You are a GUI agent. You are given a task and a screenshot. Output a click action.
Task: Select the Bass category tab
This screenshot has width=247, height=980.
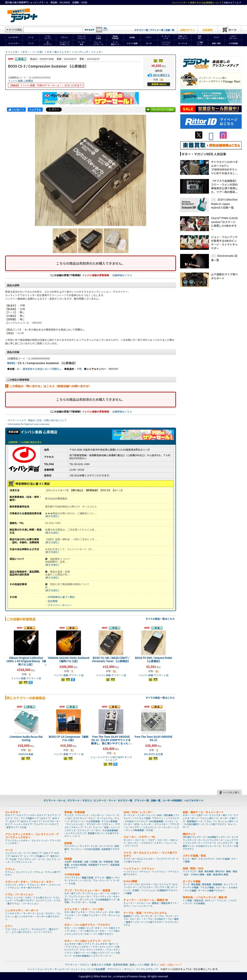[x=31, y=37]
